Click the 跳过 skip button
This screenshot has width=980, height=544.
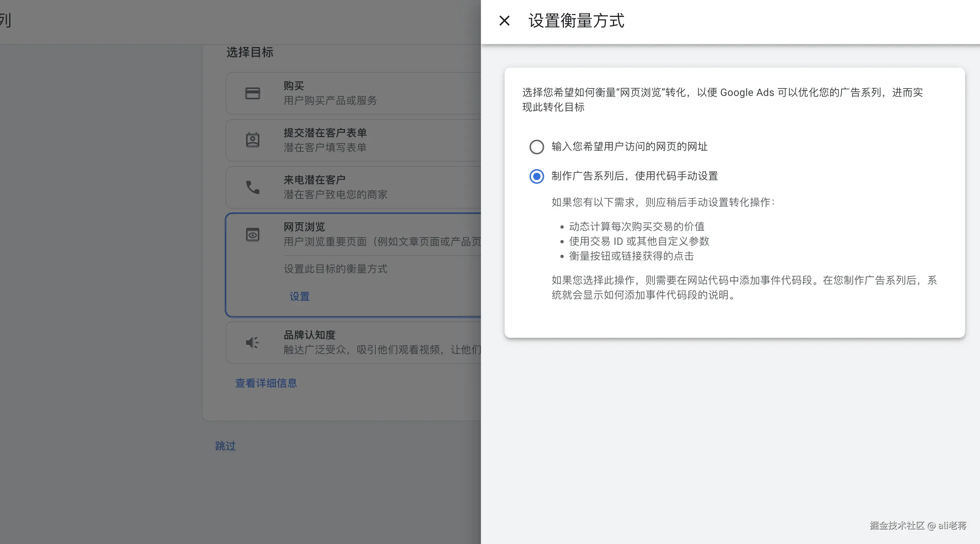click(x=225, y=446)
